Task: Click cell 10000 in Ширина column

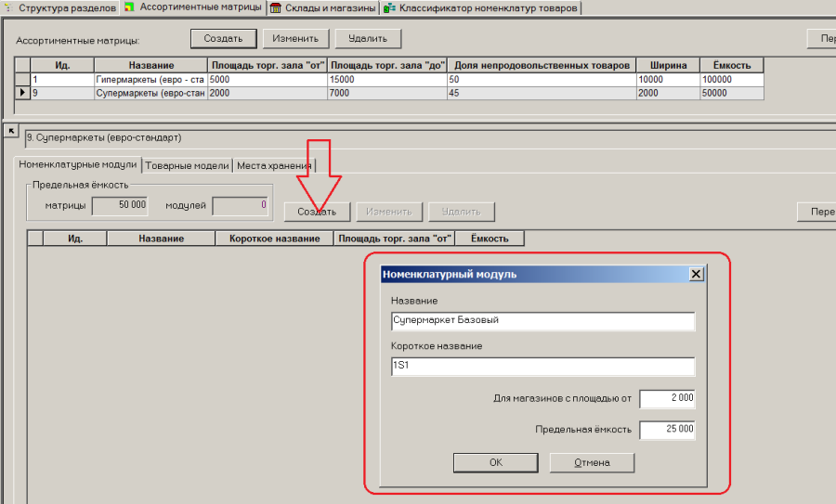Action: point(668,80)
